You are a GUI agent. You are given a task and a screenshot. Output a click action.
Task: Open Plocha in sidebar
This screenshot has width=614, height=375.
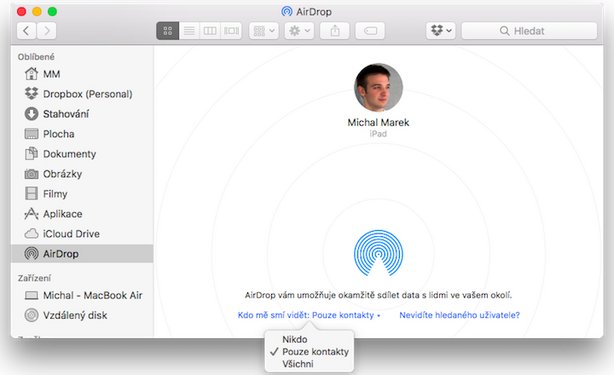click(x=82, y=134)
